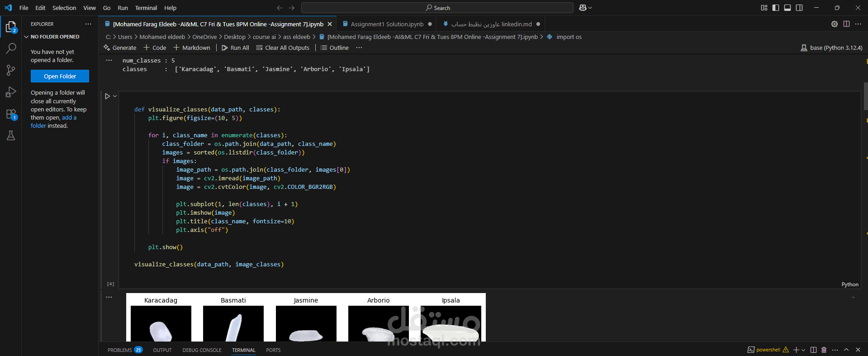This screenshot has width=868, height=356.
Task: Switch to Assignment1 Solution.ipynb tab
Action: pos(387,24)
